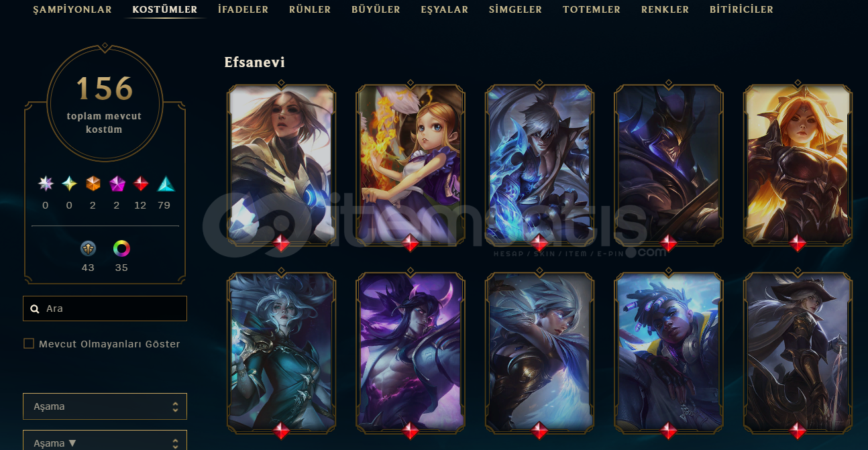Image resolution: width=868 pixels, height=450 pixels.
Task: Click the Mythic tier pink gem icon
Action: [x=117, y=183]
